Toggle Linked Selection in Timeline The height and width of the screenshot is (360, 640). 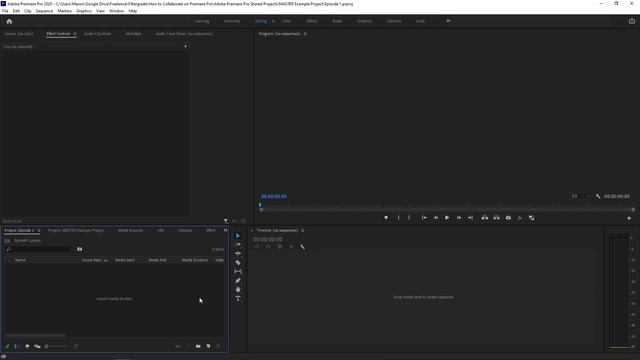pos(280,247)
